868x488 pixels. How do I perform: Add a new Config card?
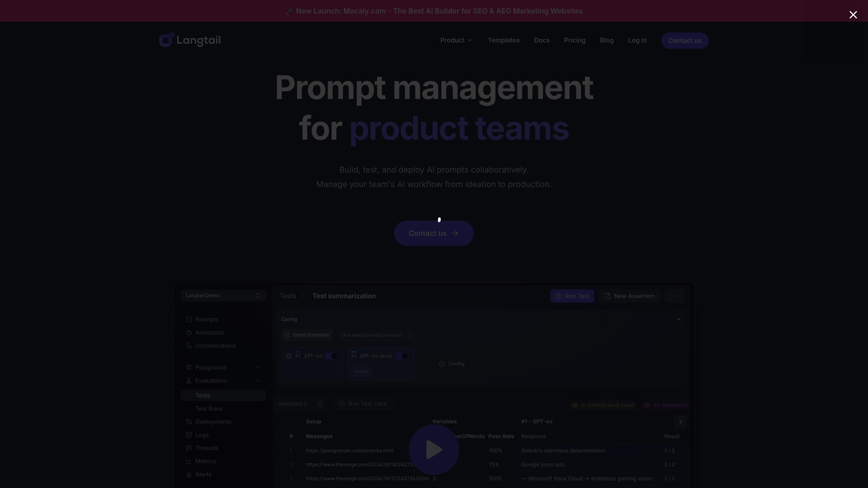[x=452, y=364]
